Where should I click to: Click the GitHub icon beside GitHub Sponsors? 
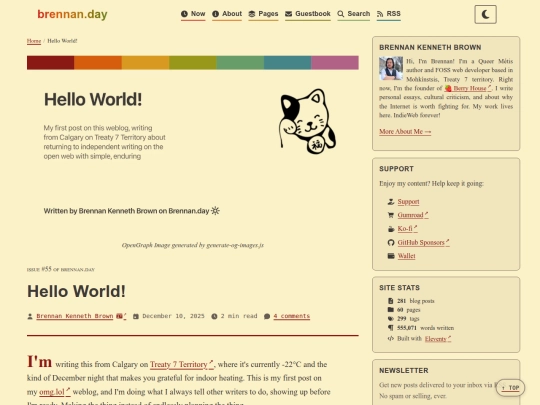click(391, 242)
